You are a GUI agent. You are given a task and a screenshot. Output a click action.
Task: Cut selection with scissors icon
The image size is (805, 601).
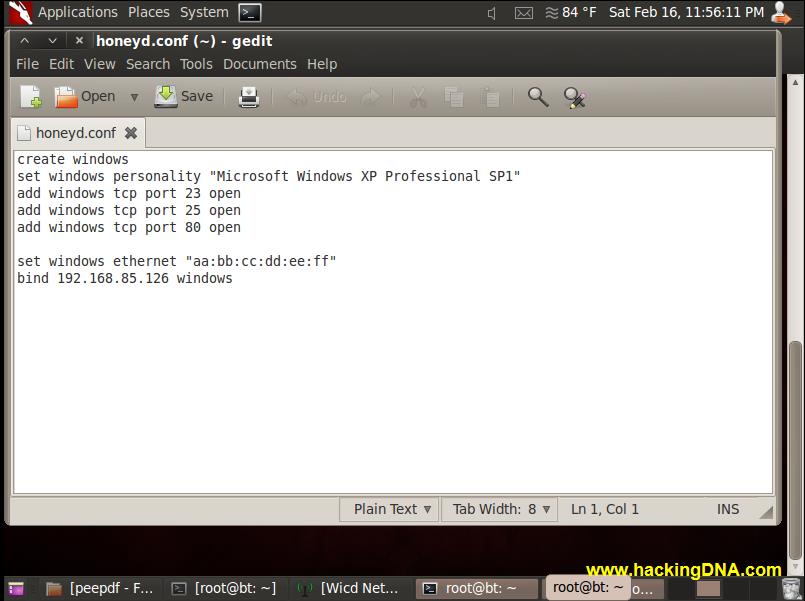[418, 97]
